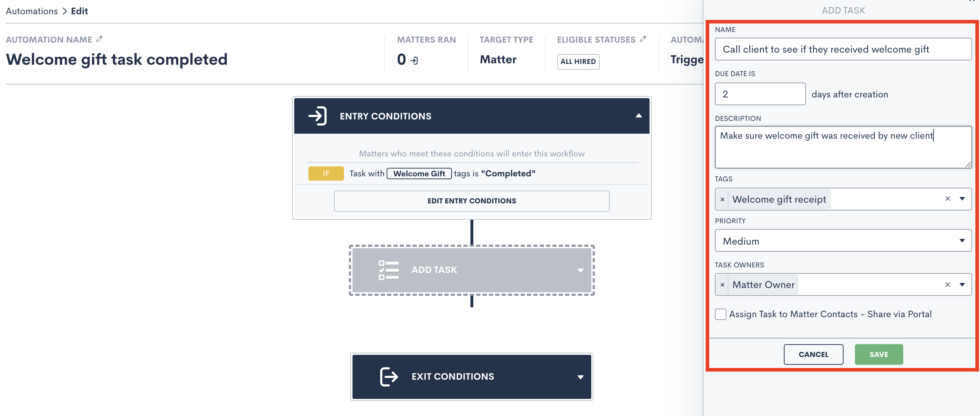Click the edit pencil beside Eligible Statuses
Image resolution: width=980 pixels, height=416 pixels.
point(643,39)
